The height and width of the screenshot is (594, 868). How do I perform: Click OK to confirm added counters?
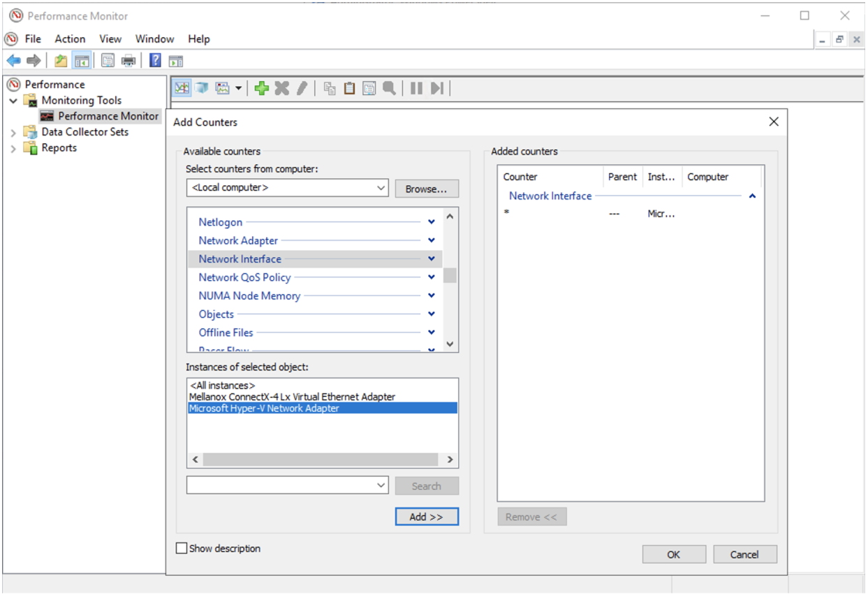673,555
